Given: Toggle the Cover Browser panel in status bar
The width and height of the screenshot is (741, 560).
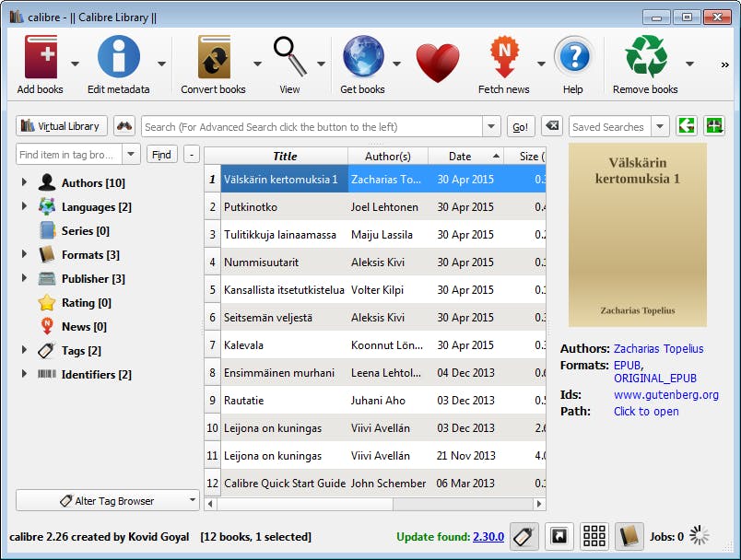Looking at the screenshot, I should pos(559,536).
